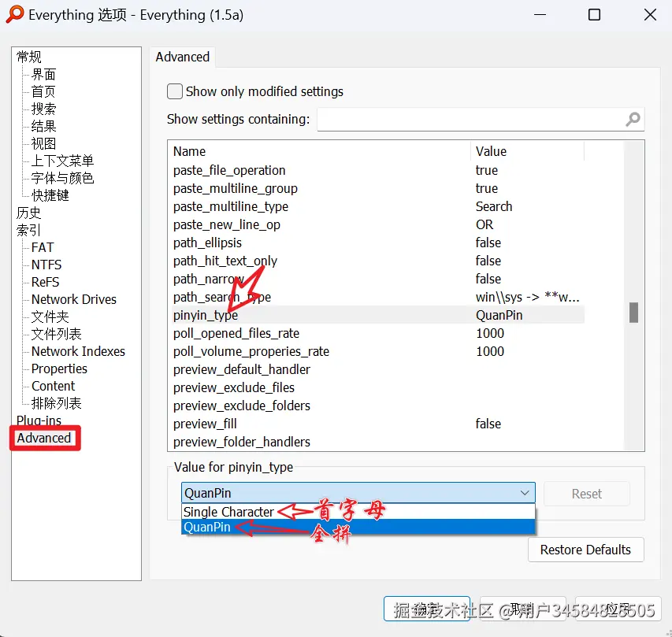
Task: Switch to the Advanced tab header
Action: click(183, 57)
